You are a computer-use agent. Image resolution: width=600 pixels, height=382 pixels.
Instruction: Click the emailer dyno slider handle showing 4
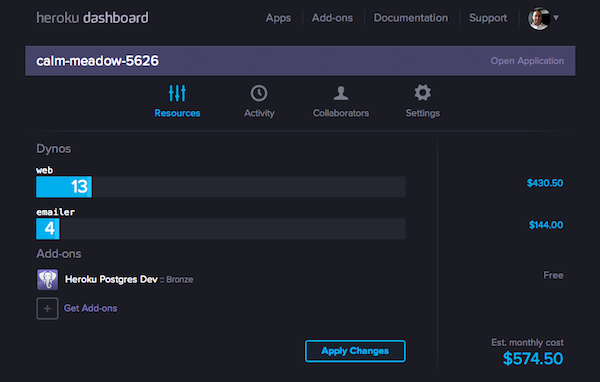48,229
